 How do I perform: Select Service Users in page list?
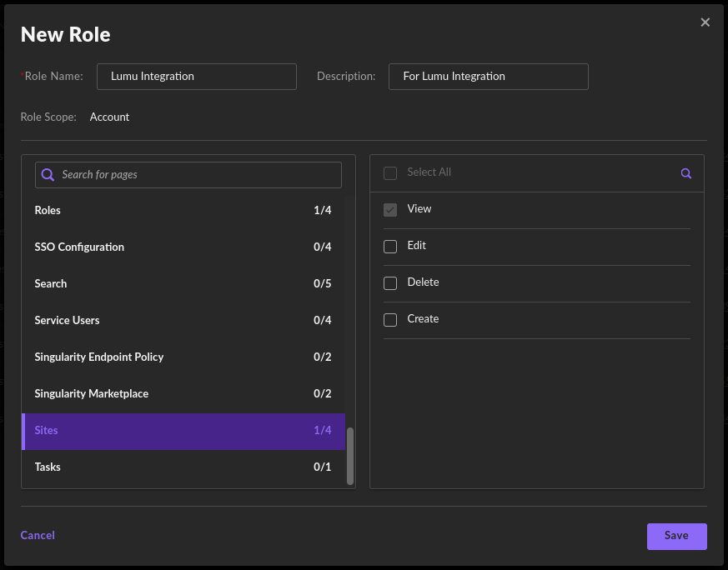[x=183, y=321]
